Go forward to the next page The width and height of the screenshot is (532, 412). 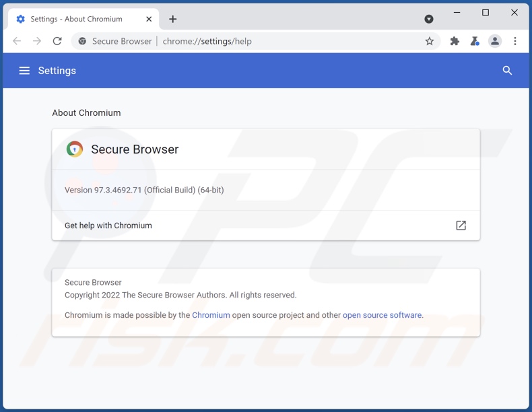[37, 41]
